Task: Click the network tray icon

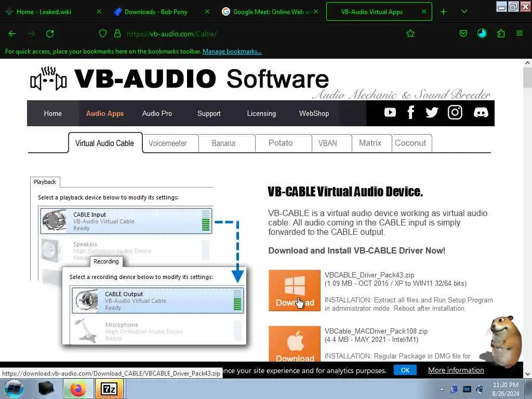Action: (467, 389)
